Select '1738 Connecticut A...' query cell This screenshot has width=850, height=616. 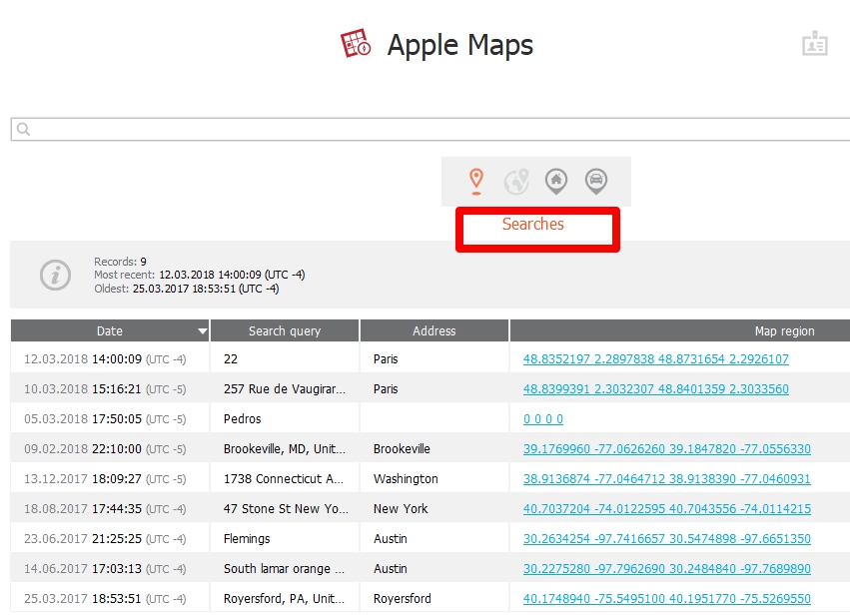pyautogui.click(x=285, y=478)
